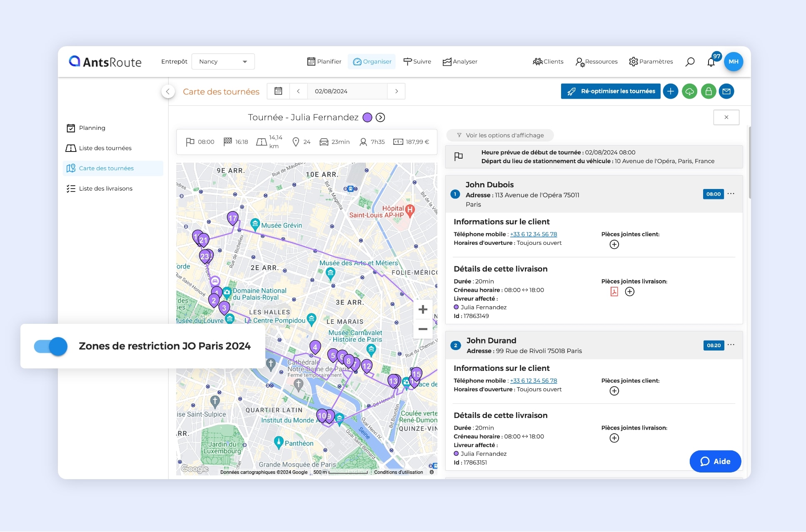Open the red PDF attachment icon
The image size is (806, 532).
pos(614,291)
